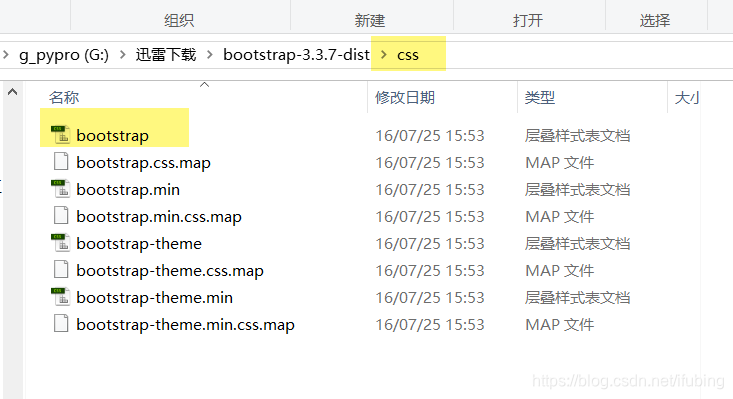This screenshot has height=399, width=733.
Task: Click the bootstrap-theme.min.css.map file icon
Action: [x=61, y=323]
